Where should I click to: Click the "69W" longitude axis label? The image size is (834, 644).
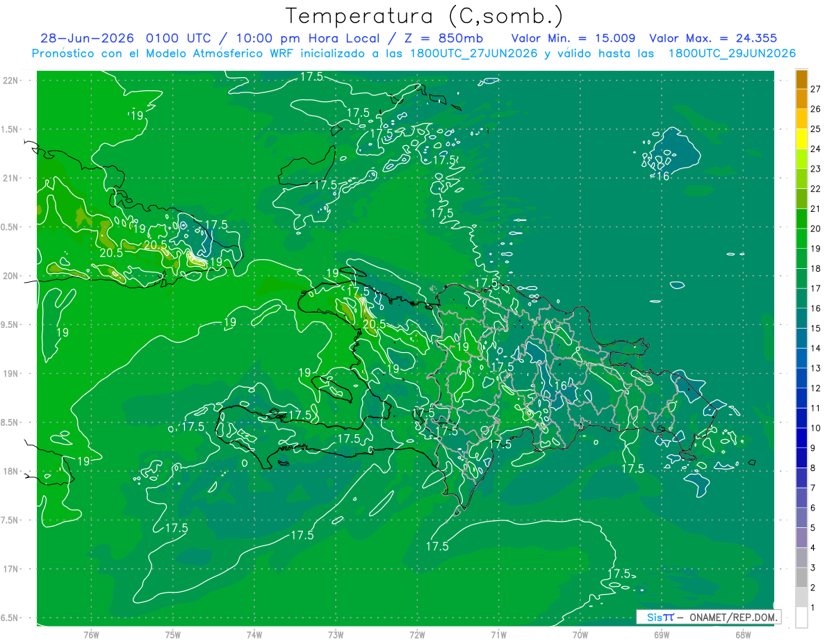tap(661, 635)
